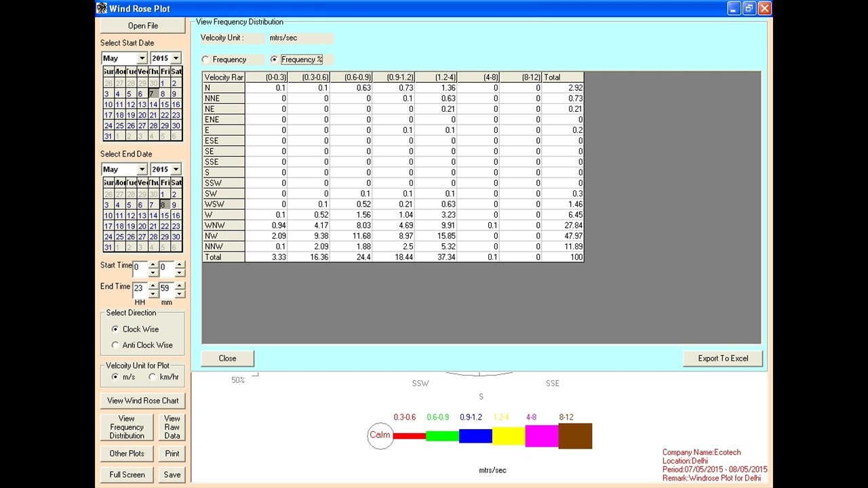
Task: Increase the End Time minute with up arrow
Action: pos(180,286)
